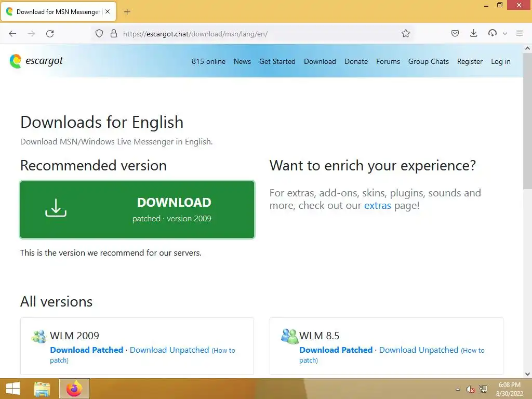
Task: Download Unpatched for WLM 8.5
Action: click(x=419, y=350)
